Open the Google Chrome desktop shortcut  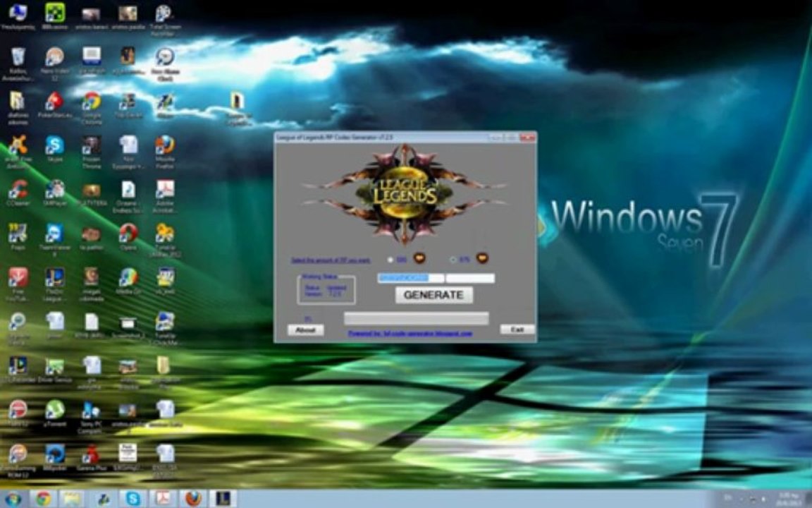point(91,104)
